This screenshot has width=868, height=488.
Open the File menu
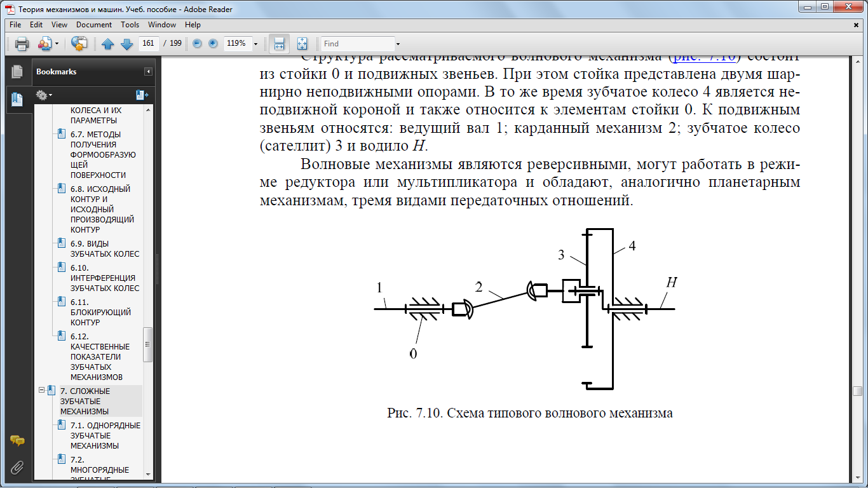tap(15, 25)
